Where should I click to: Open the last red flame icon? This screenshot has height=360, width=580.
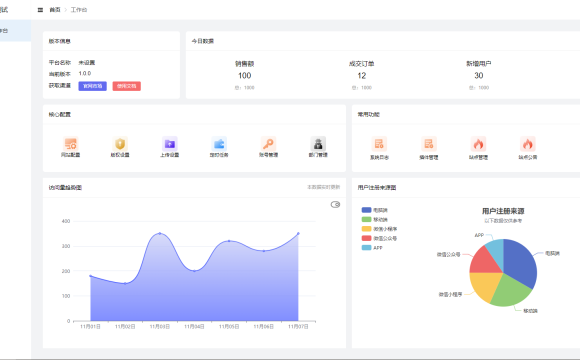tap(527, 144)
